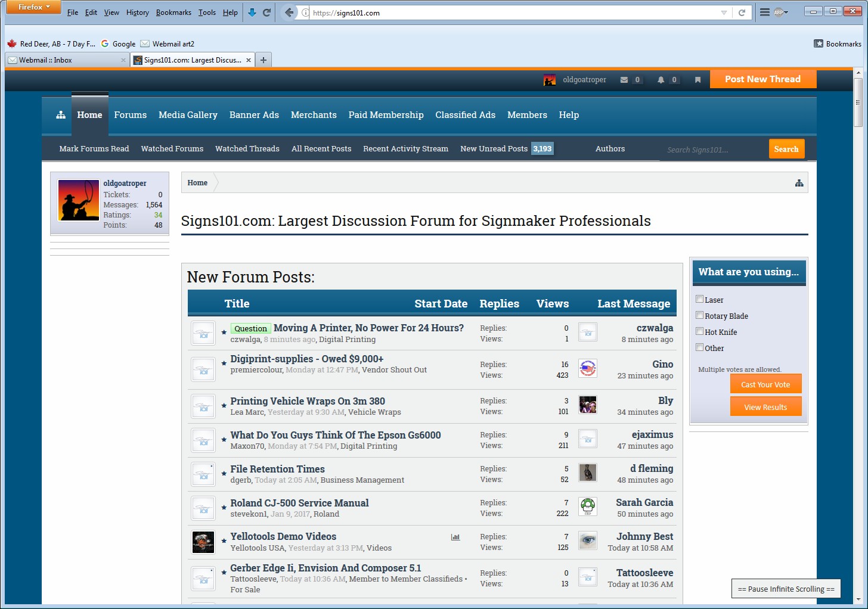Click View Results button
Image resolution: width=868 pixels, height=609 pixels.
tap(765, 407)
